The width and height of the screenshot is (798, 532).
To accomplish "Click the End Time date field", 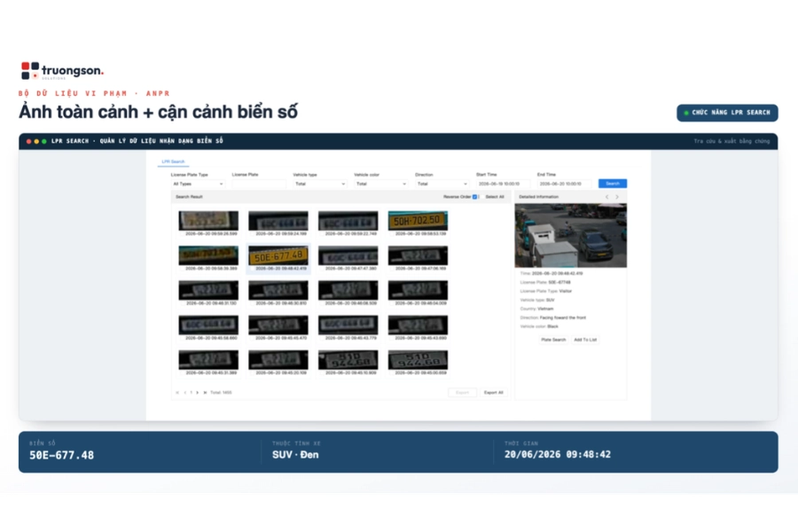I will click(x=564, y=184).
